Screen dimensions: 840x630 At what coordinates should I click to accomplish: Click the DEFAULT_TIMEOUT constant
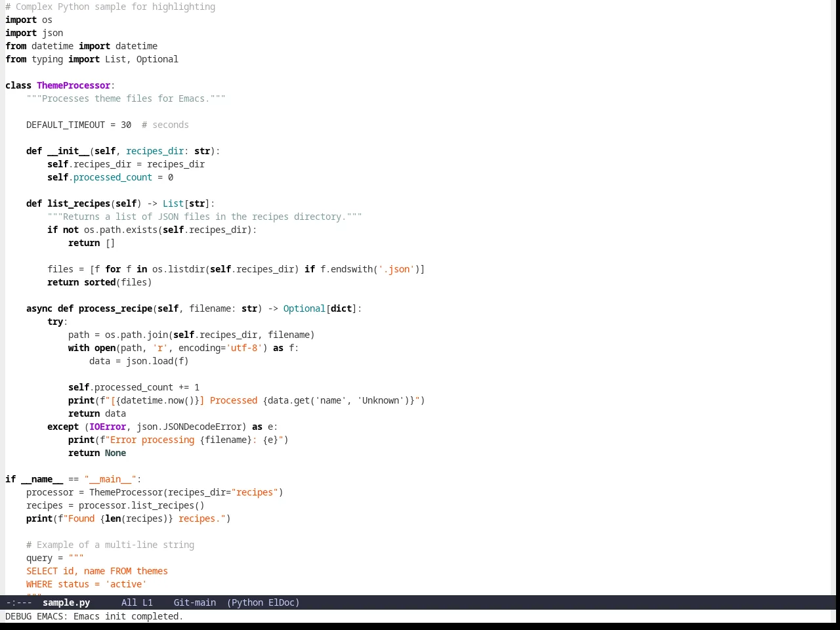coord(66,125)
